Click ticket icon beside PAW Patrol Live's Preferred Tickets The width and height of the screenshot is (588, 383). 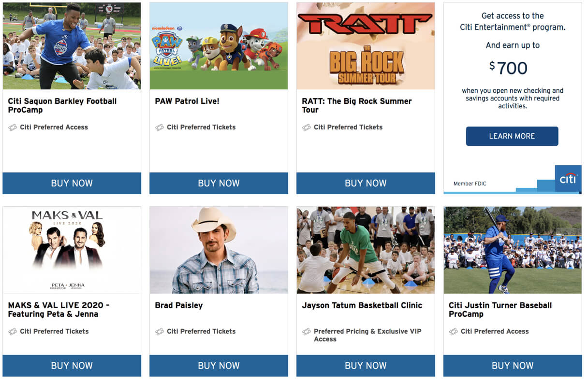[159, 128]
